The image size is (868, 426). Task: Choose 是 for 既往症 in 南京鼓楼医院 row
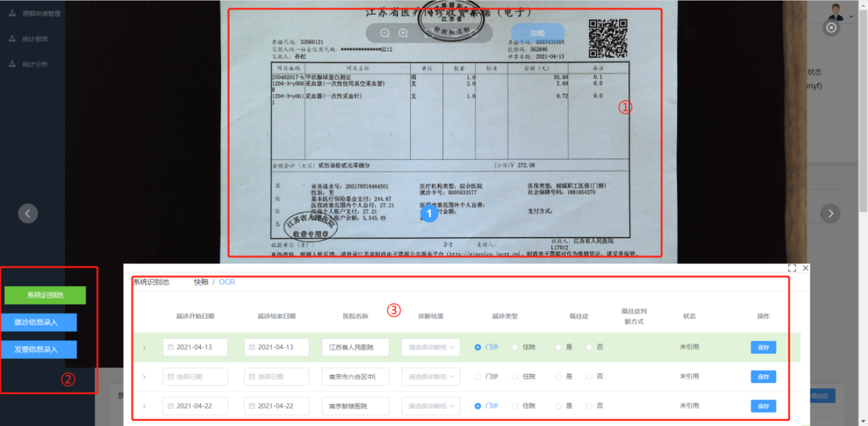pyautogui.click(x=558, y=405)
